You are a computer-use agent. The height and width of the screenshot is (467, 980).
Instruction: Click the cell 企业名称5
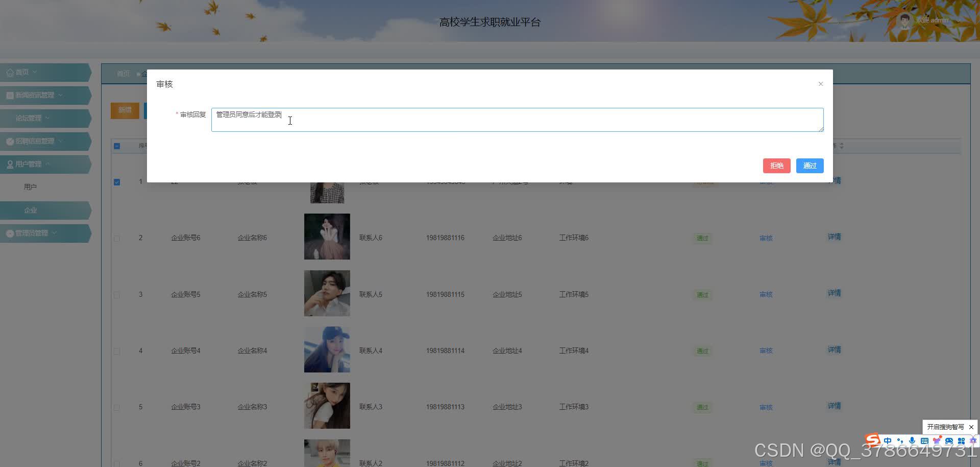pos(252,295)
